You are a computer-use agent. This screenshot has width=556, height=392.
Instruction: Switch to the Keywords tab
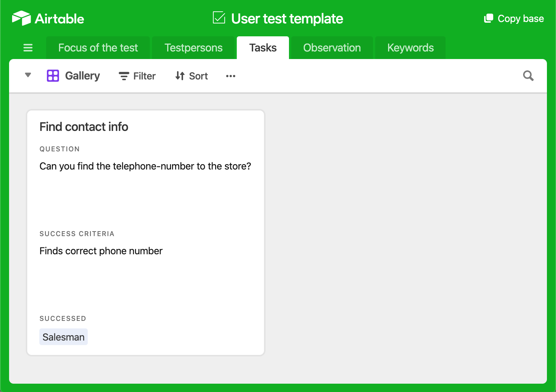coord(410,48)
